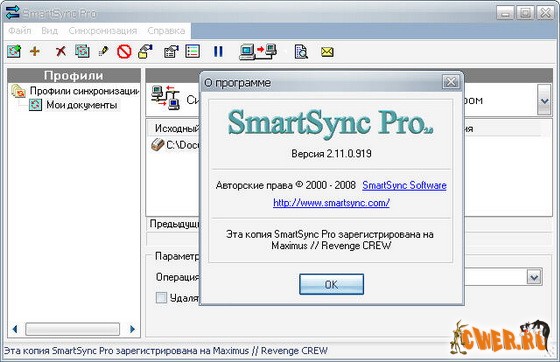Screen dimensions: 560x362
Task: Click the blue pause bars icon
Action: 218,51
